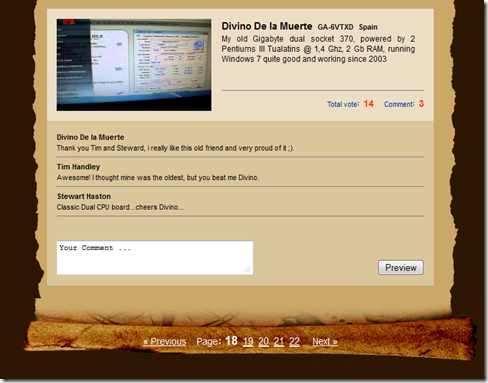The image size is (488, 383).
Task: Click the GA-6VTXD model label
Action: (x=335, y=27)
